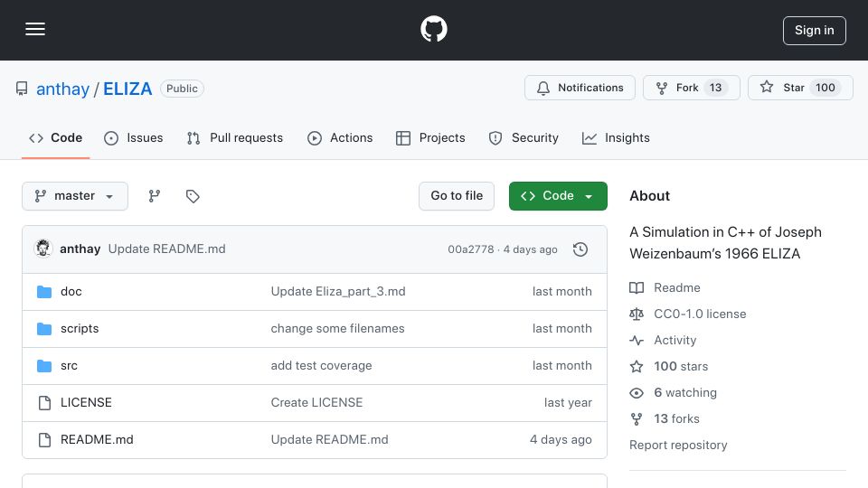Open the Insights tab
The height and width of the screenshot is (488, 868).
[616, 137]
